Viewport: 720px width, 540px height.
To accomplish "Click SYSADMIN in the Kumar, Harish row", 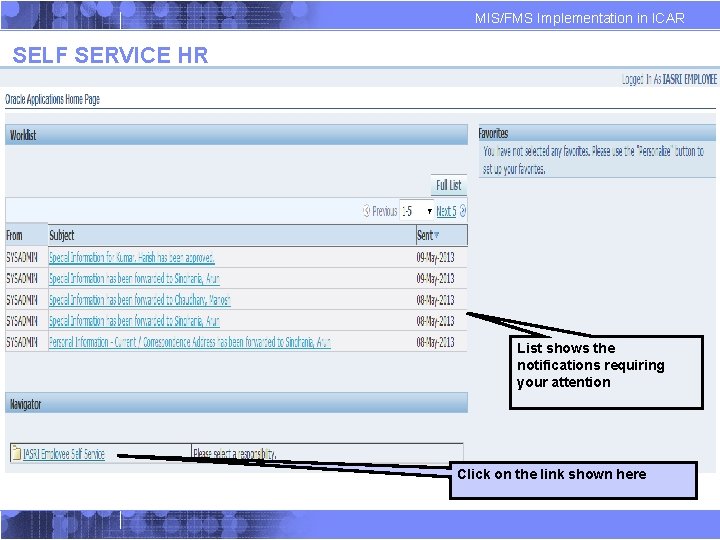I will point(22,258).
